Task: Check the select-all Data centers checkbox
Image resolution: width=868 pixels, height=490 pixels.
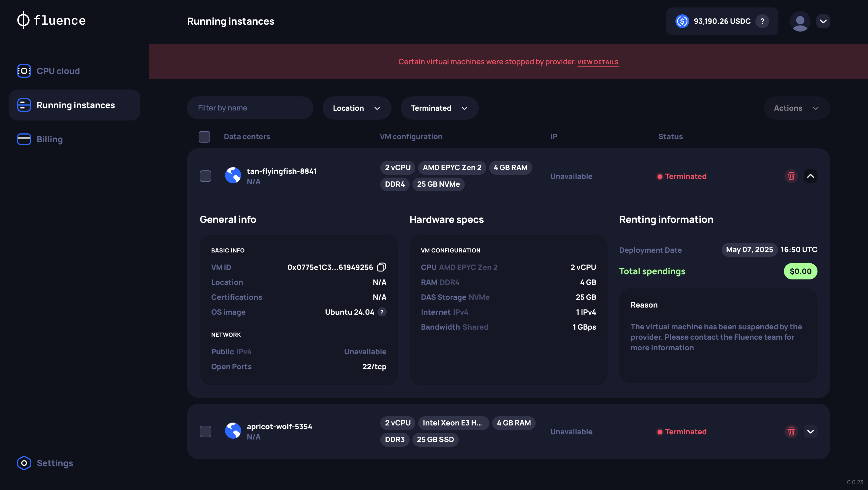Action: click(x=204, y=137)
